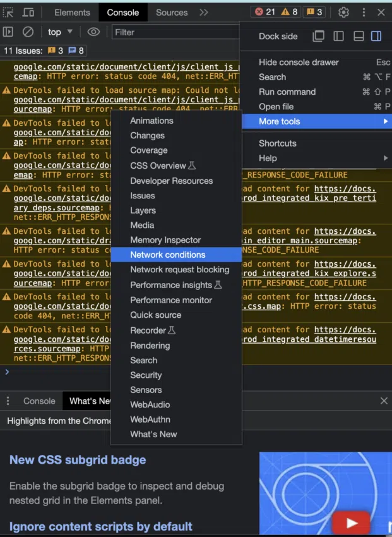Open the New CSS subgrid badge link
This screenshot has width=392, height=537.
(x=78, y=460)
